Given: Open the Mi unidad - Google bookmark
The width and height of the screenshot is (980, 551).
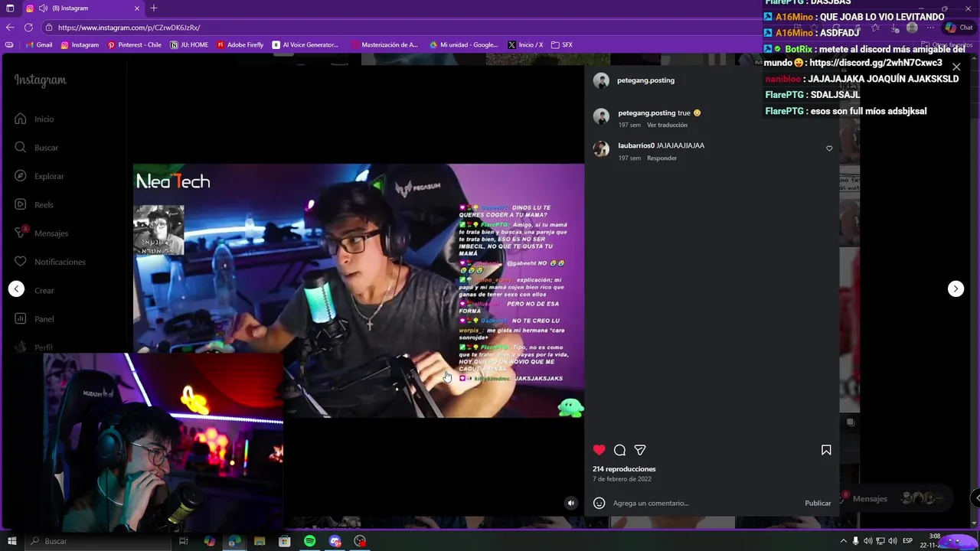Looking at the screenshot, I should [x=464, y=45].
